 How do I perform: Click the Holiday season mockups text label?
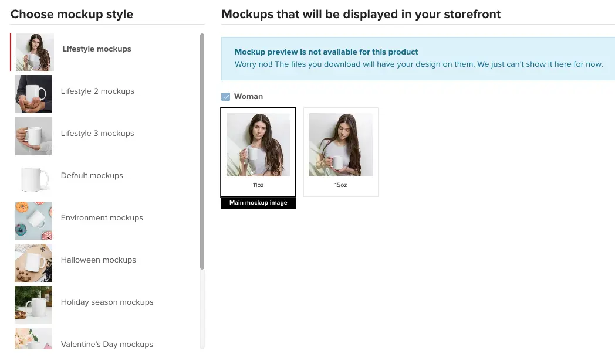[107, 302]
